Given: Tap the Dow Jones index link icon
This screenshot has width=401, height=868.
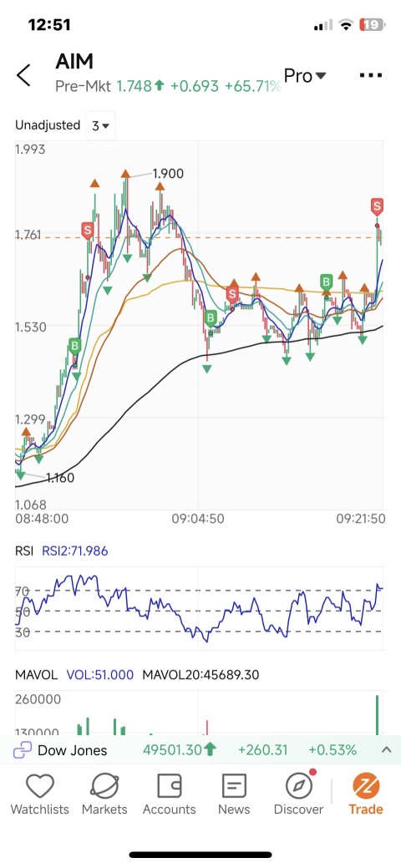Looking at the screenshot, I should pyautogui.click(x=23, y=751).
